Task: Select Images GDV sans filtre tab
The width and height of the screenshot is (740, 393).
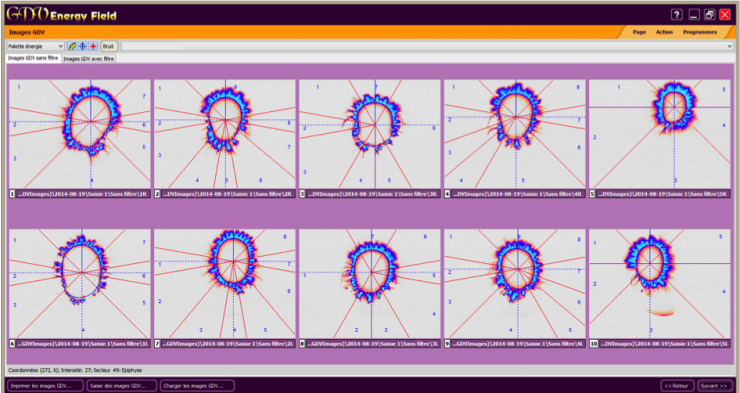Action: [x=33, y=59]
